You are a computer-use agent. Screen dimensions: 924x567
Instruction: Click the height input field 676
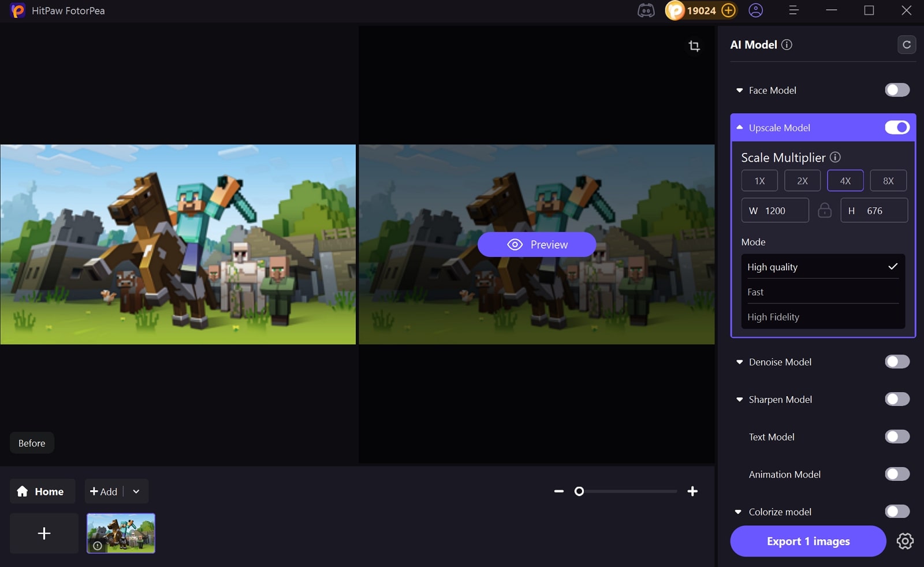[x=874, y=210]
